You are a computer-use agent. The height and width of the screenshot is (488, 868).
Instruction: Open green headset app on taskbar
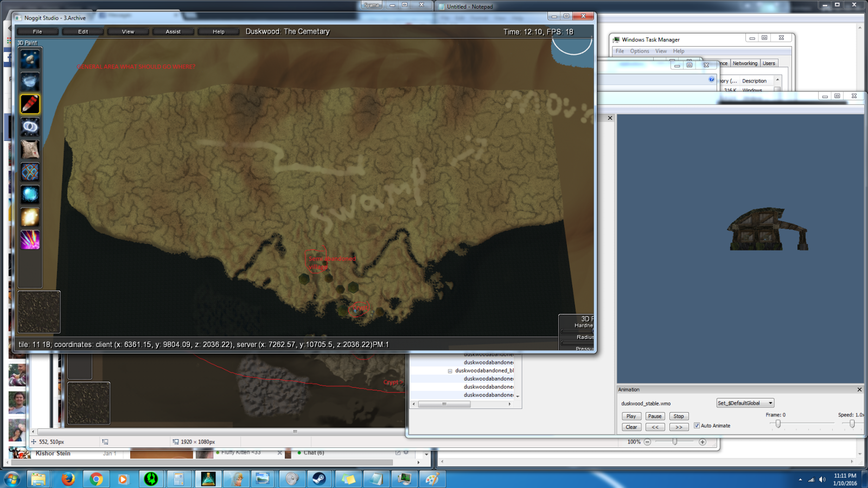click(x=151, y=479)
